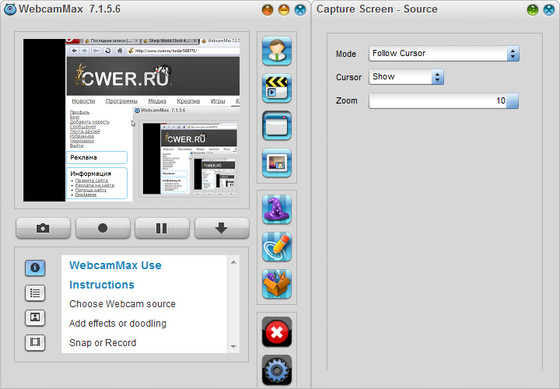This screenshot has height=389, width=560.
Task: Open the Cursor Show dropdown
Action: [x=406, y=77]
